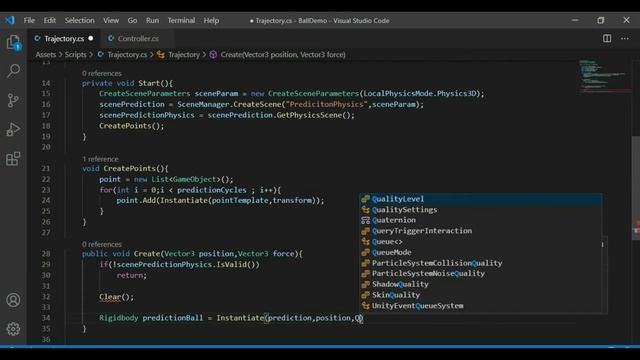Open the Help menu
The image size is (640, 360).
(211, 20)
